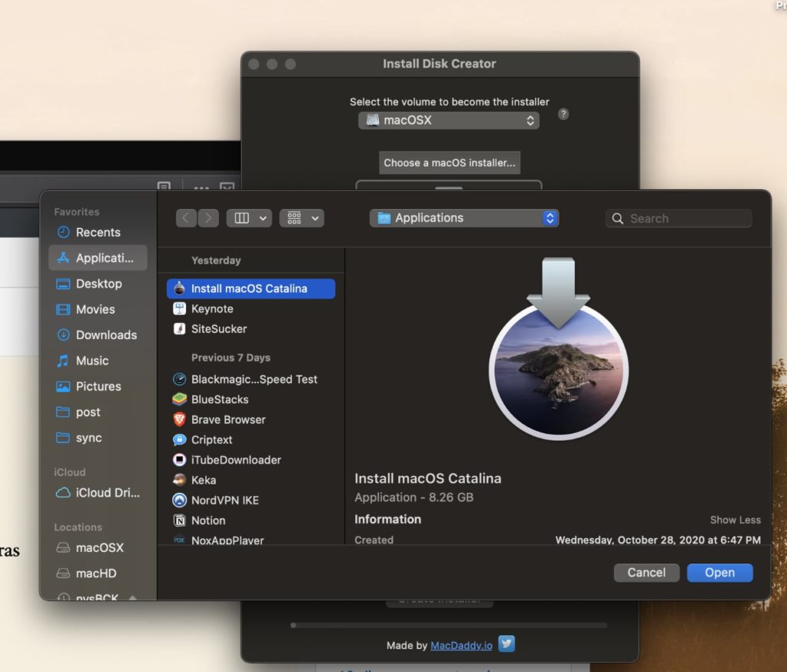Open the macOSX volume selector dropdown

449,121
